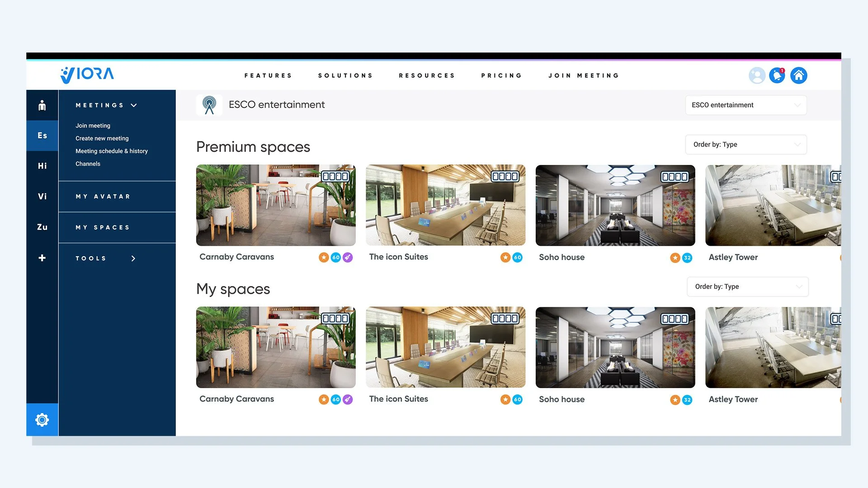Click the Premium 'Astley Tower' title text
The height and width of the screenshot is (488, 868).
pos(733,258)
